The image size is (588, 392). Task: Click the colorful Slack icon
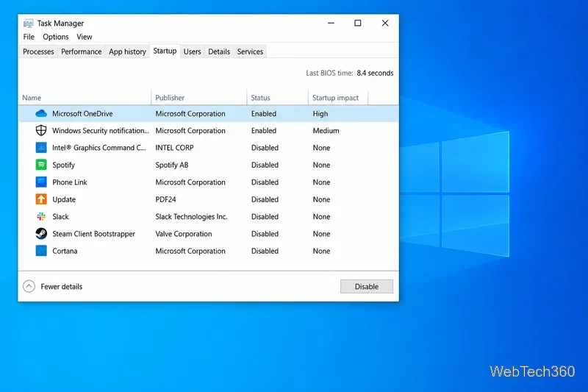click(41, 216)
